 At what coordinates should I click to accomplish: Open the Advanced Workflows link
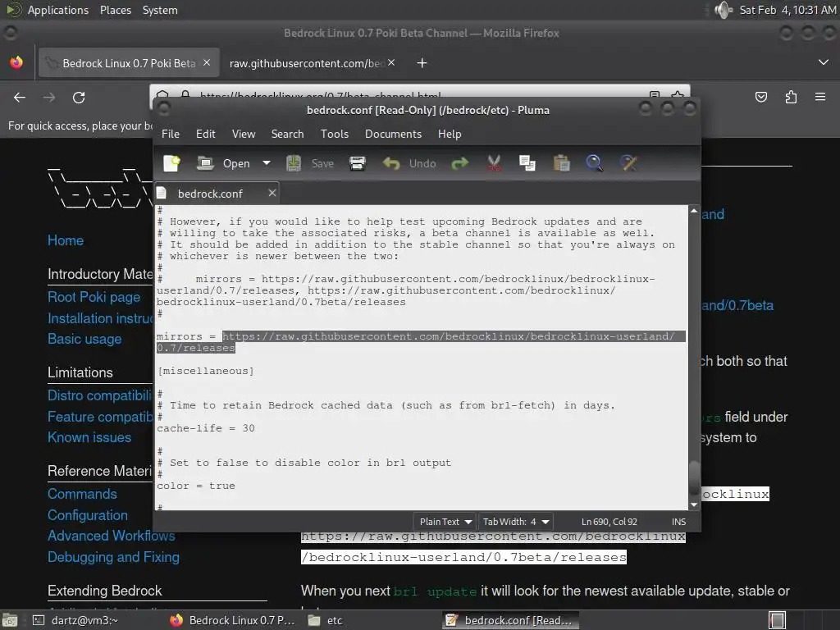point(111,536)
